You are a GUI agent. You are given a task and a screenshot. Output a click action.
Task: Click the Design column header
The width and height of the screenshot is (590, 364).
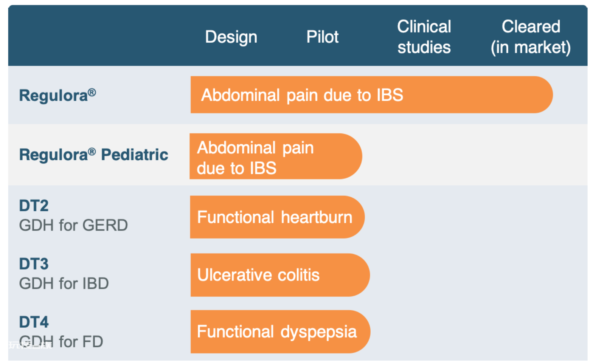tap(231, 37)
